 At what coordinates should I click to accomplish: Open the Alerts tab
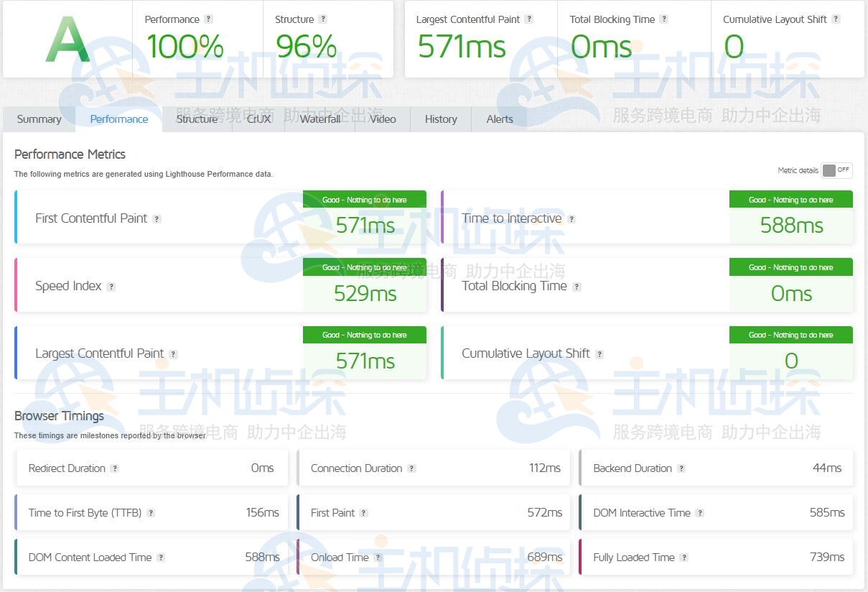[x=500, y=119]
